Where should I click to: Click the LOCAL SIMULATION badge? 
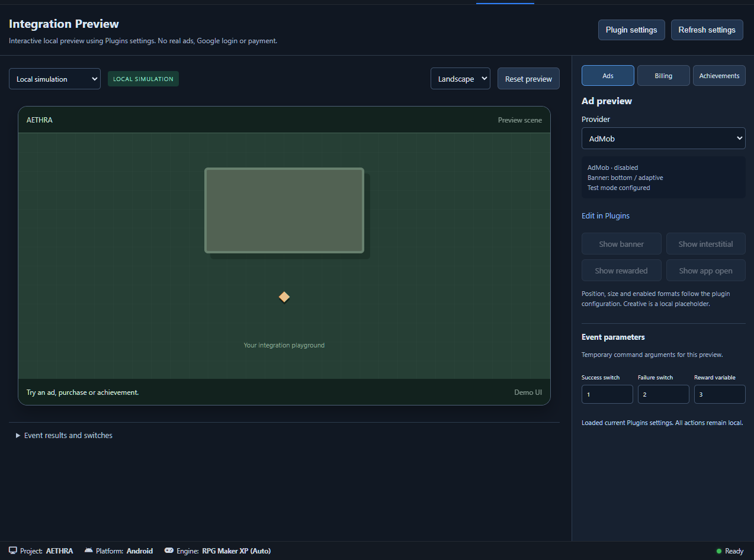click(x=143, y=79)
